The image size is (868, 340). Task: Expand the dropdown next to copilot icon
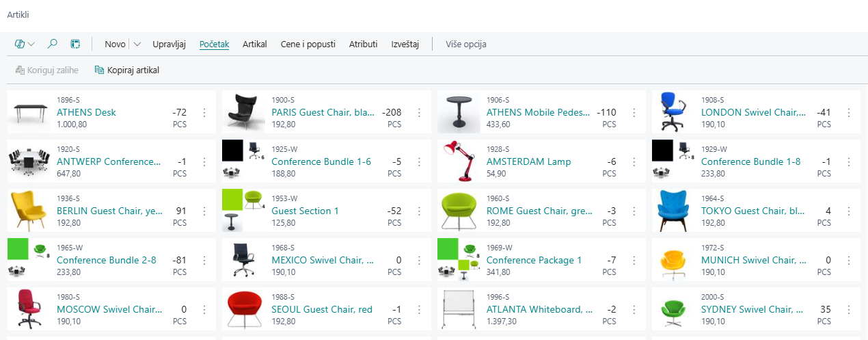tap(31, 44)
